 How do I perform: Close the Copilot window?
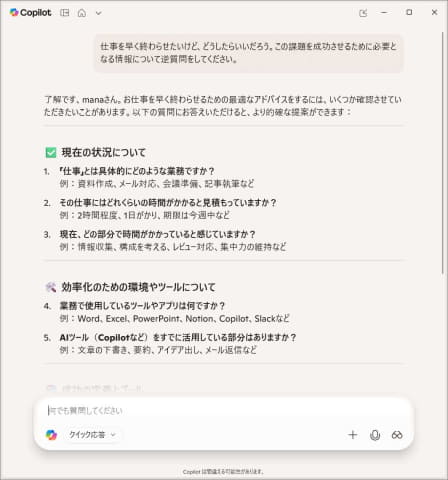pos(434,13)
